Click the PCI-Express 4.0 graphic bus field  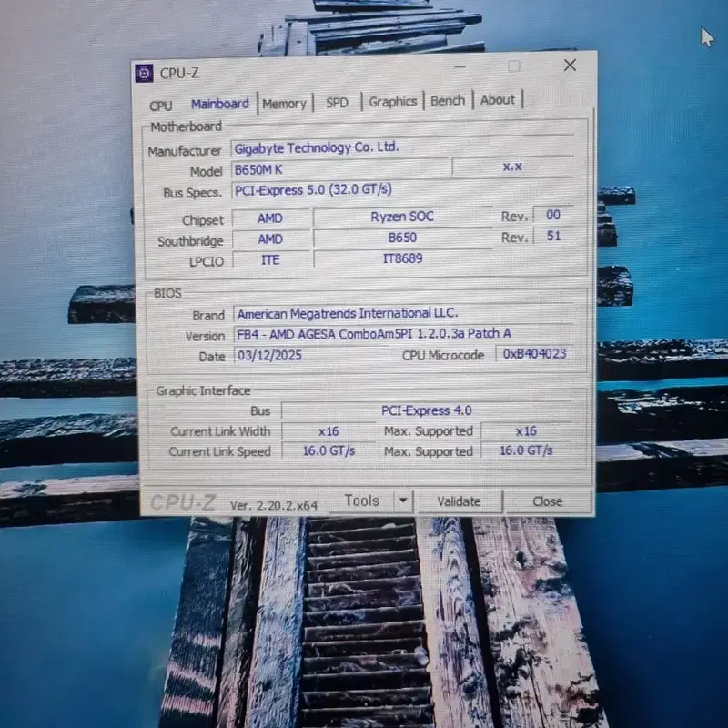pos(427,410)
